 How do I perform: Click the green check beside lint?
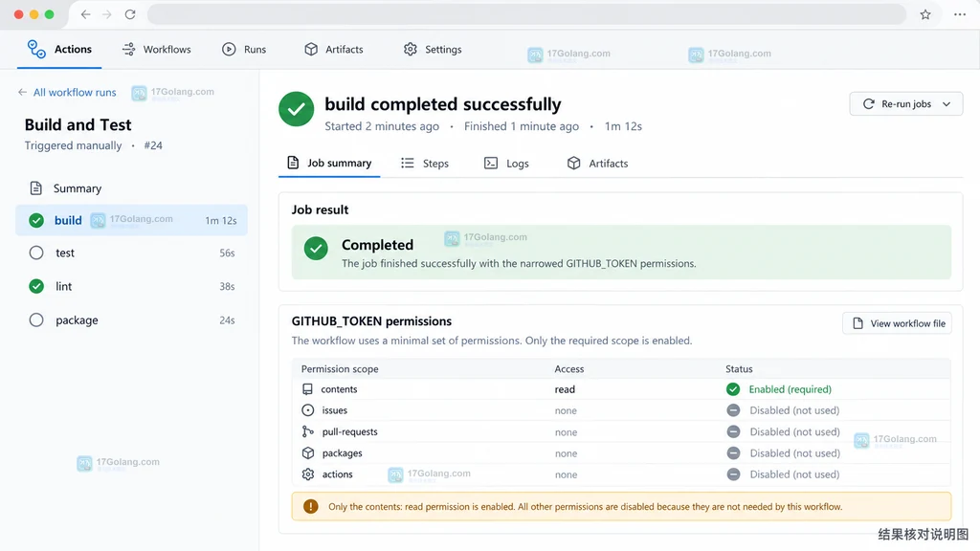(36, 286)
